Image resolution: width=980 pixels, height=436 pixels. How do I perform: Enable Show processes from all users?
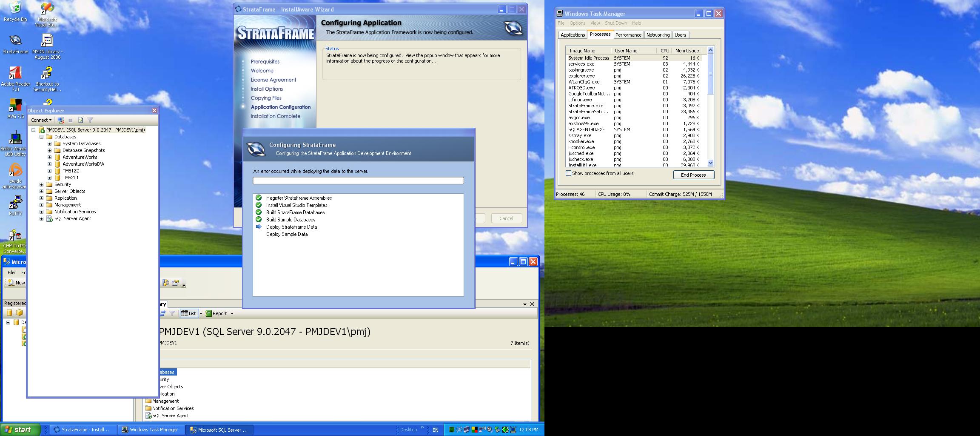pyautogui.click(x=568, y=173)
